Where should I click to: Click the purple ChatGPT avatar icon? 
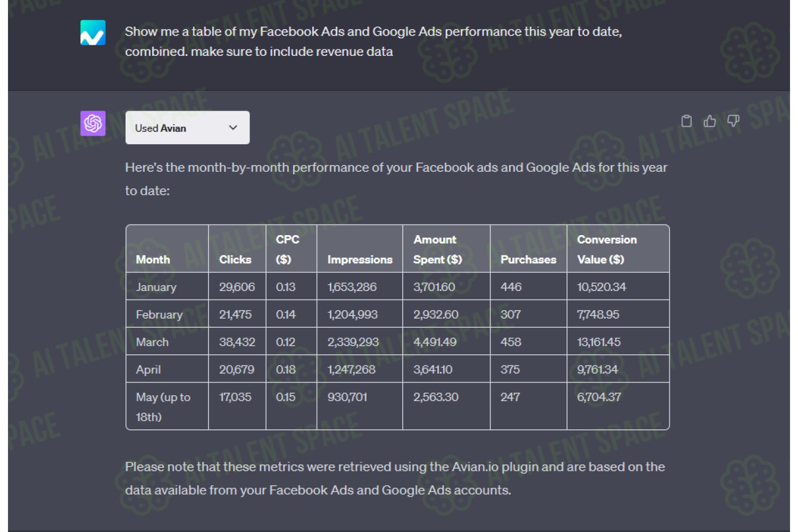(x=93, y=123)
